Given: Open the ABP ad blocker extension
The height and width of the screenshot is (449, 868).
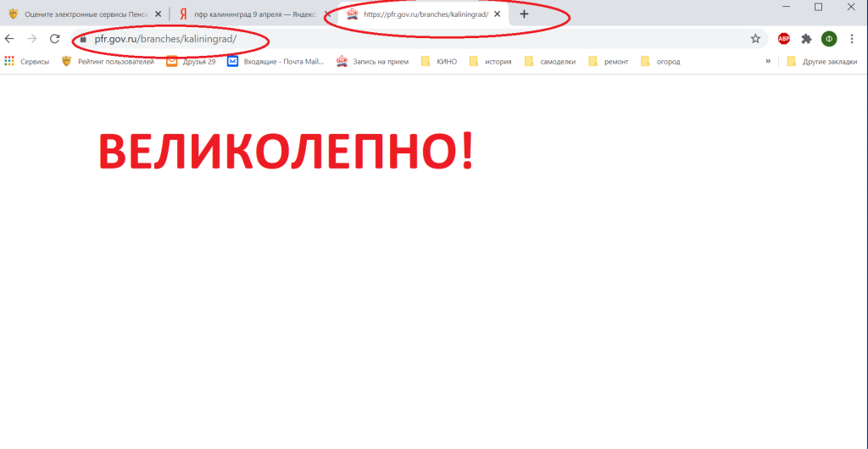Looking at the screenshot, I should (784, 39).
